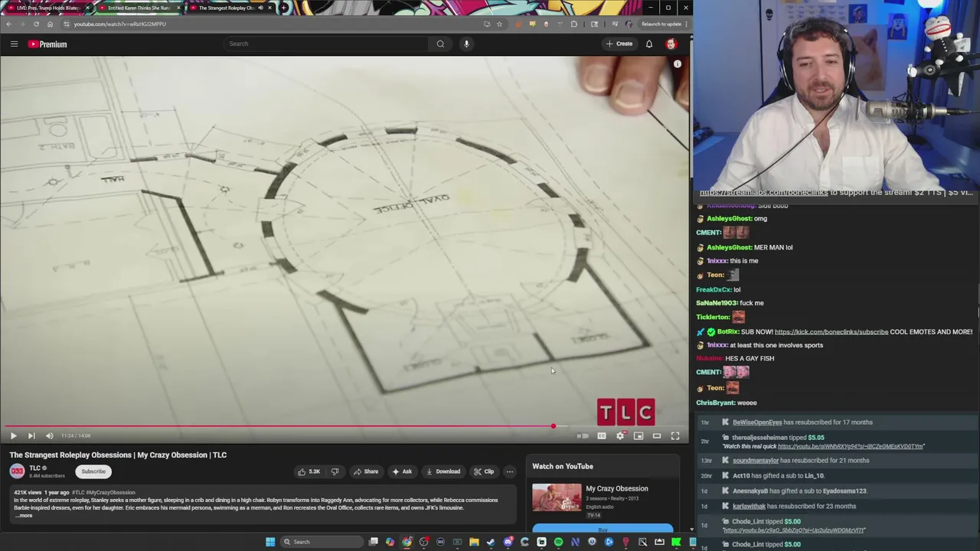The image size is (980, 551).
Task: Download the video
Action: coord(443,471)
